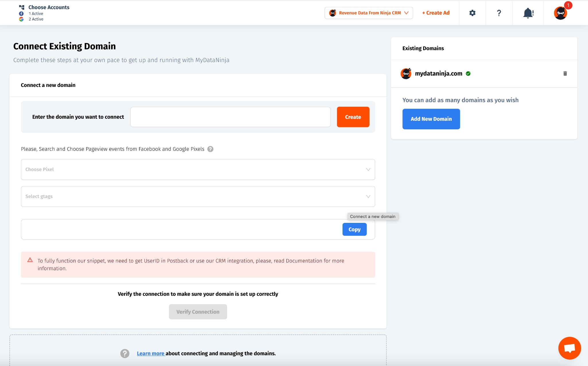588x366 pixels.
Task: Open Choose Accounts selector
Action: (49, 7)
